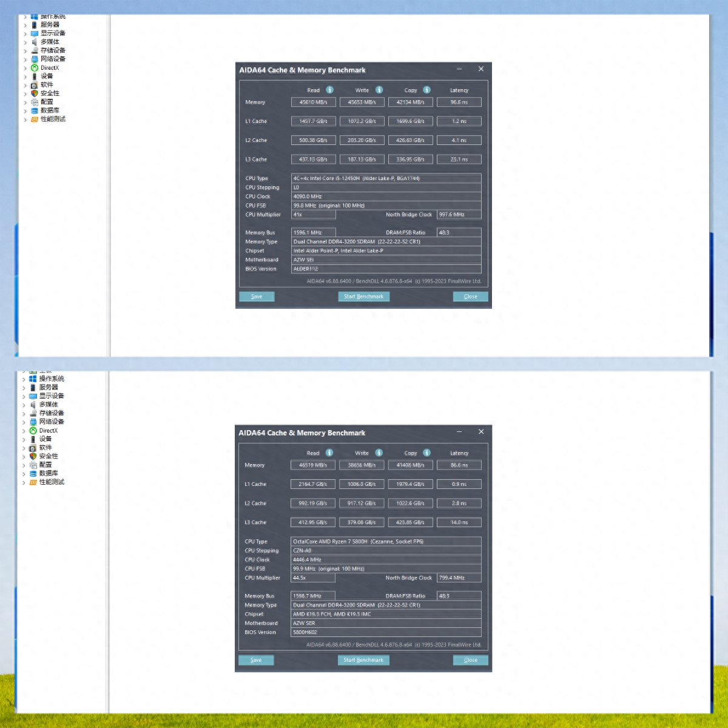Image resolution: width=728 pixels, height=728 pixels.
Task: Click Save in the Ryzen 7 5800H benchmark window
Action: (256, 660)
